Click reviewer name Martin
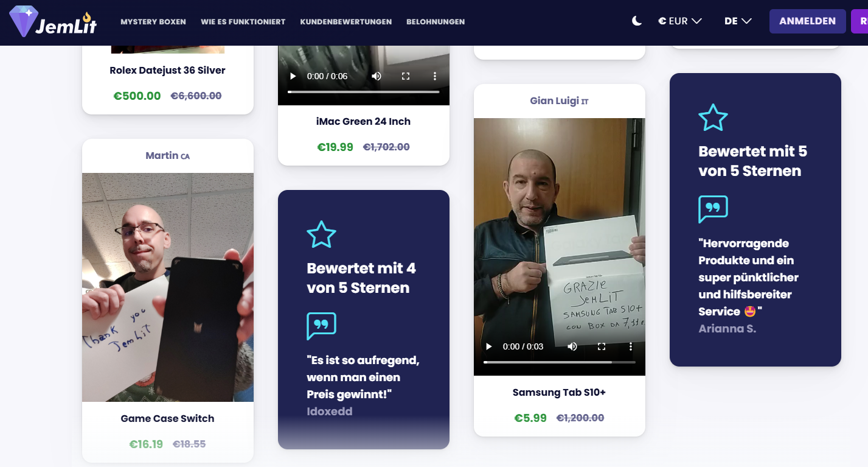 (162, 156)
